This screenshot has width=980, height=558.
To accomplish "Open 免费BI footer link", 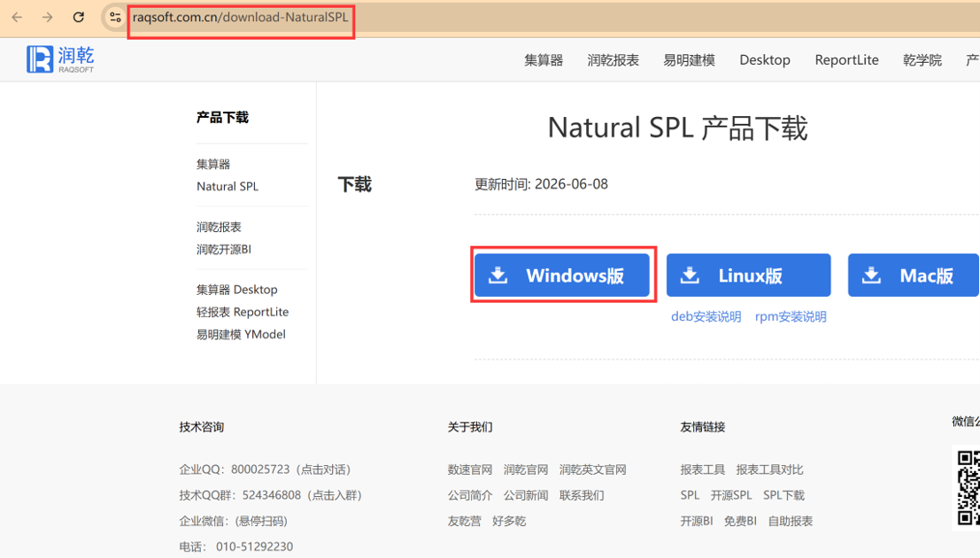I will (x=740, y=521).
